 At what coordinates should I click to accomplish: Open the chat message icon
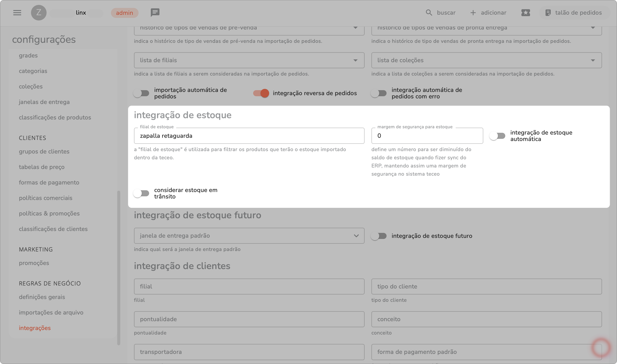coord(155,12)
